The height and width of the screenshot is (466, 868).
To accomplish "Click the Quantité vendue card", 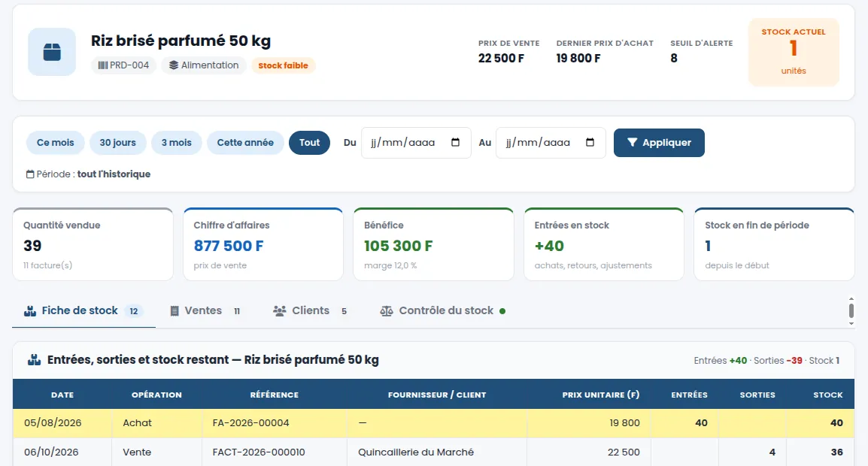I will 93,244.
